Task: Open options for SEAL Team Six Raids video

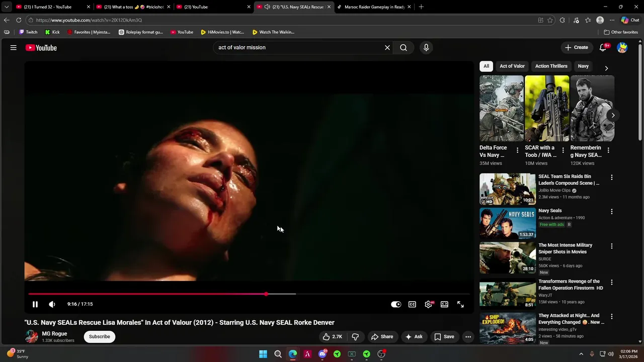Action: [x=612, y=177]
